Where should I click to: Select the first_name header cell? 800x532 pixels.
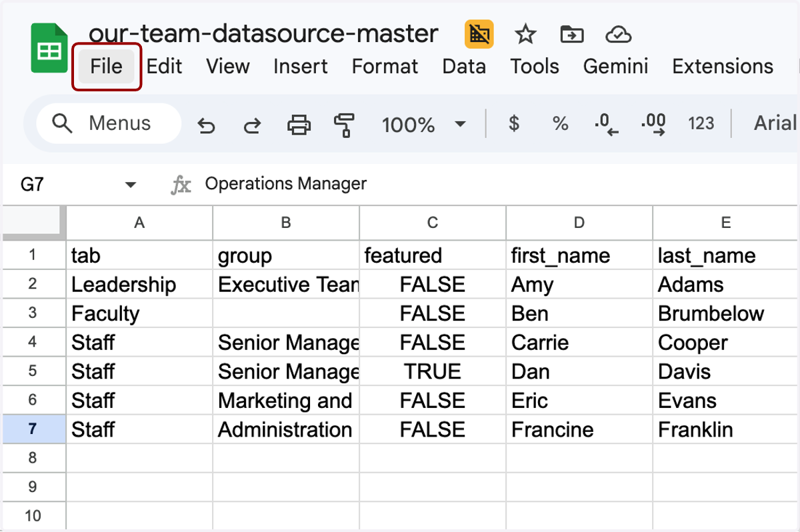pos(579,255)
